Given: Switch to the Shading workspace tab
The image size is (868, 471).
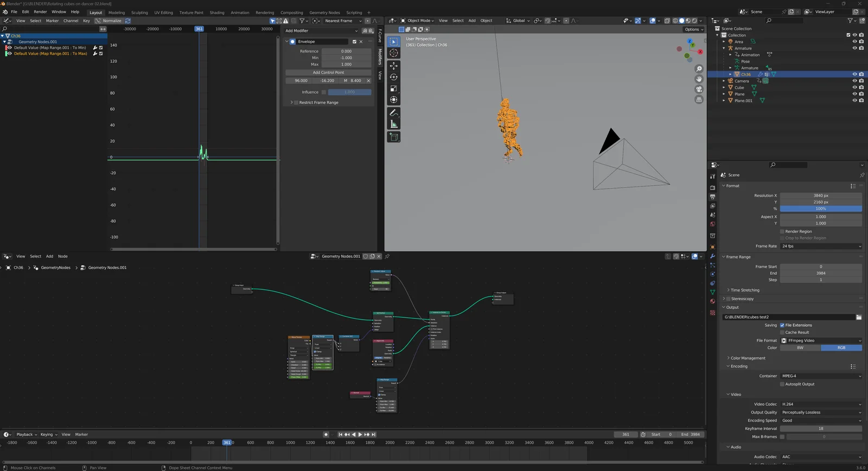Looking at the screenshot, I should [x=217, y=12].
